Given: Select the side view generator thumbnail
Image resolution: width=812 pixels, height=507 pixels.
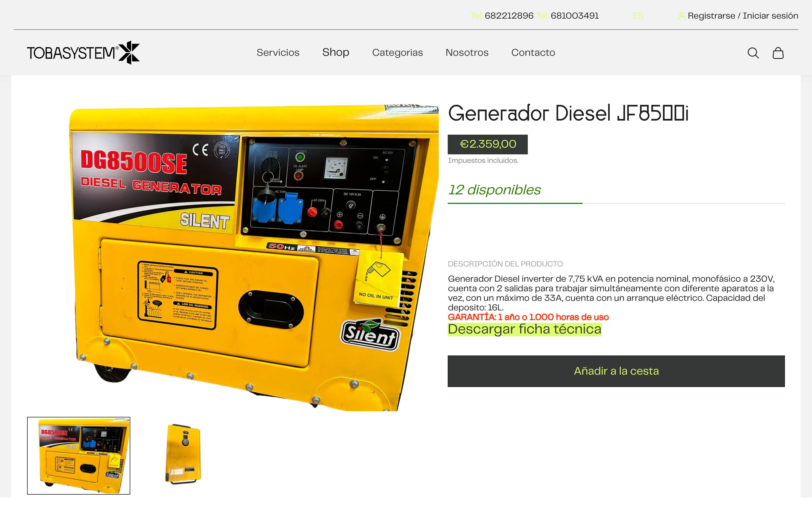Looking at the screenshot, I should point(183,455).
